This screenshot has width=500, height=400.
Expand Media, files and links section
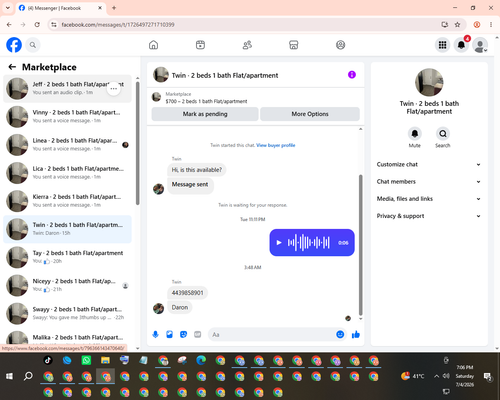[429, 199]
